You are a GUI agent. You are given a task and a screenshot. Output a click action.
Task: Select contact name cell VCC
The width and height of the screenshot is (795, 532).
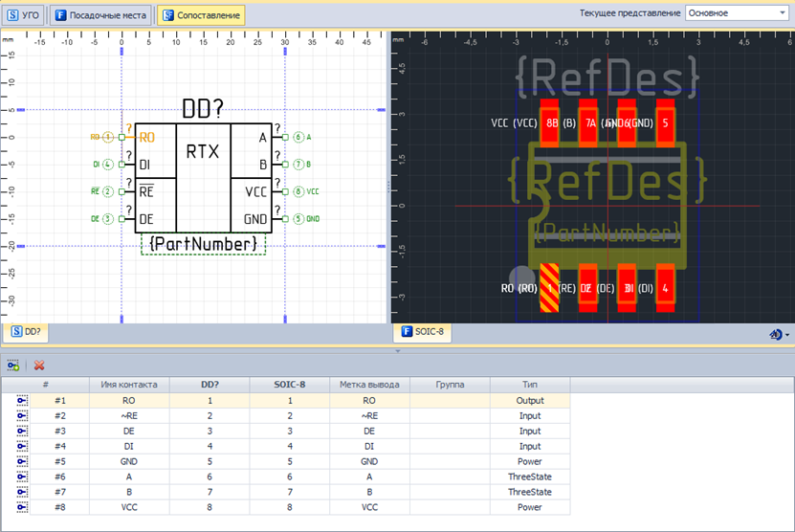(x=129, y=507)
